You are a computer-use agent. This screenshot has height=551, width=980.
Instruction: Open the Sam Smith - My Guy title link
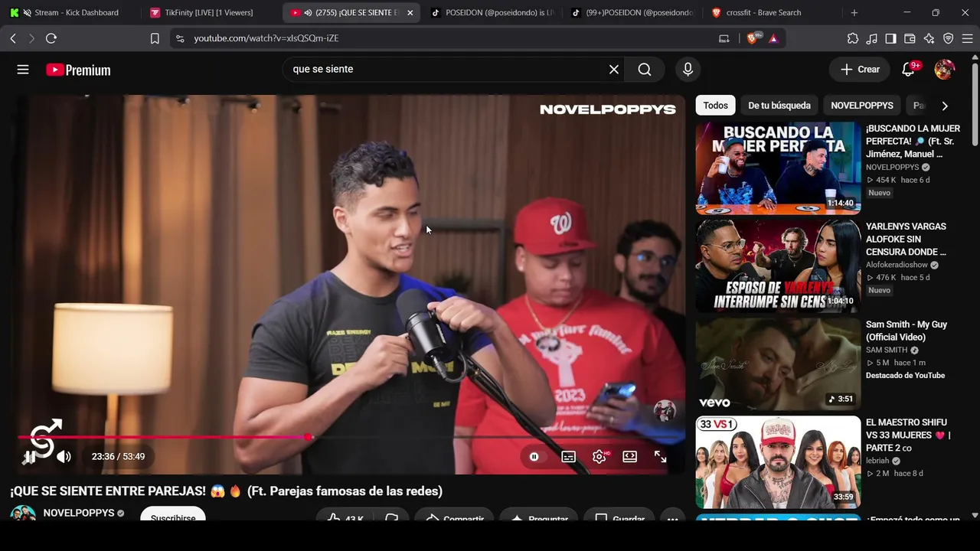coord(906,331)
